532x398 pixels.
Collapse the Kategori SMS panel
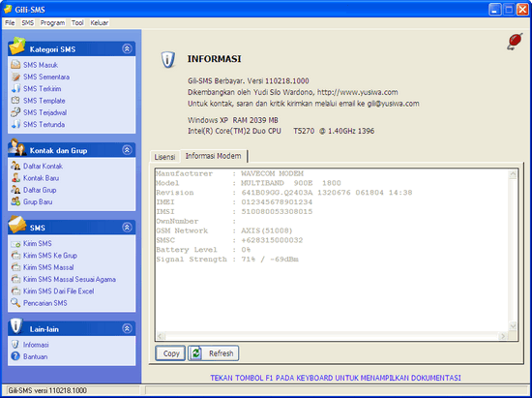pyautogui.click(x=127, y=48)
